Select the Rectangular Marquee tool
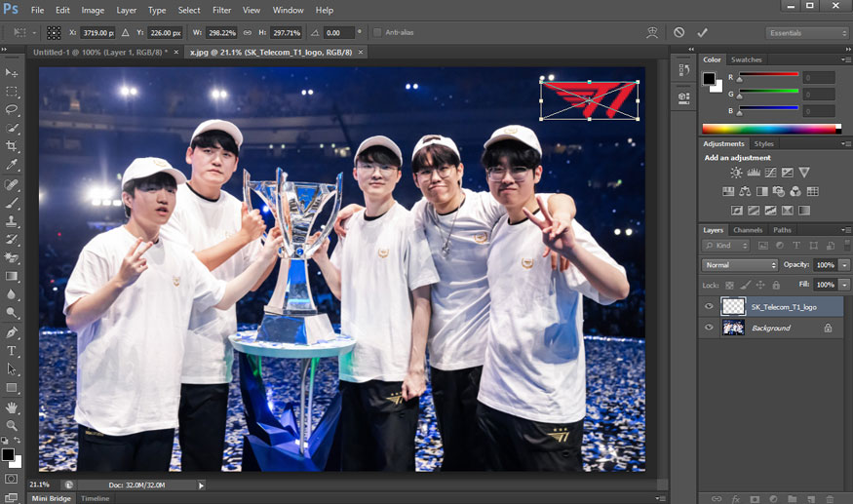 pyautogui.click(x=11, y=91)
